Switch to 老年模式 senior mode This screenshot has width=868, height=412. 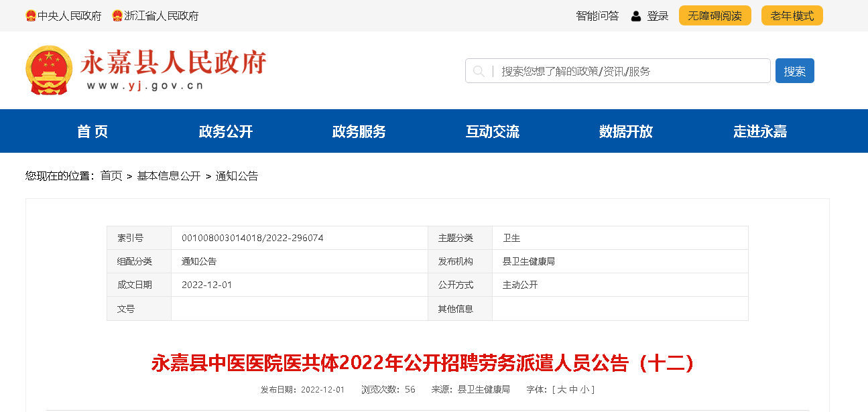(792, 15)
